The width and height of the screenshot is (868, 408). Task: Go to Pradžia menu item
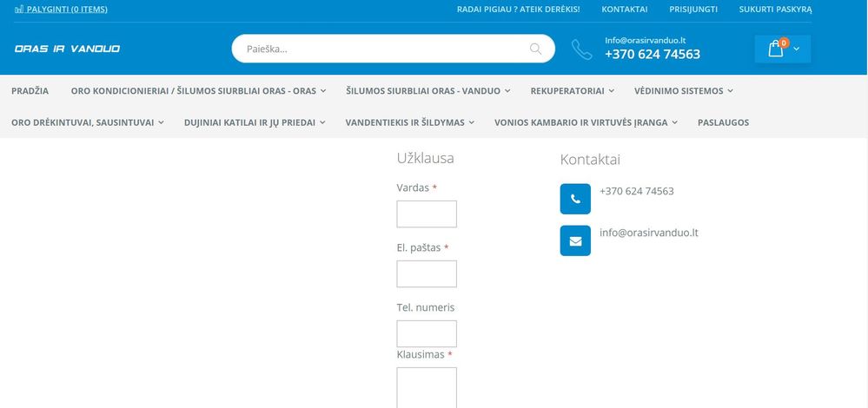[30, 90]
